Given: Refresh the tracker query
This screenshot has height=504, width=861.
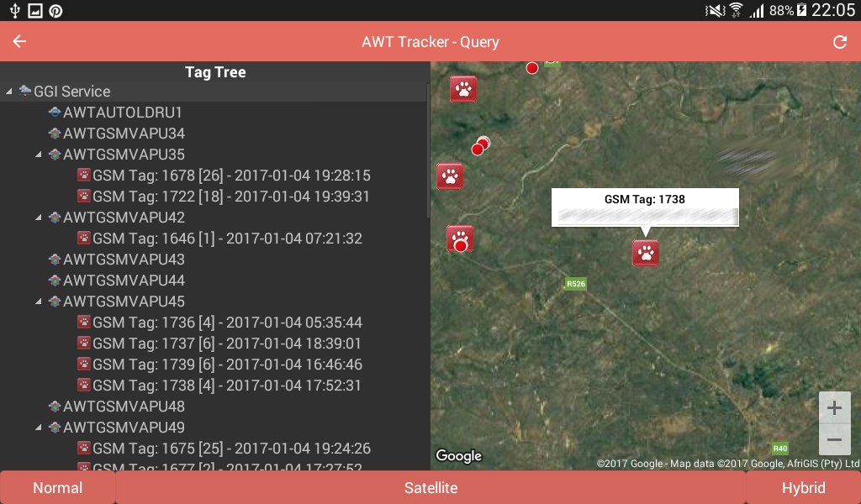Looking at the screenshot, I should pyautogui.click(x=840, y=42).
